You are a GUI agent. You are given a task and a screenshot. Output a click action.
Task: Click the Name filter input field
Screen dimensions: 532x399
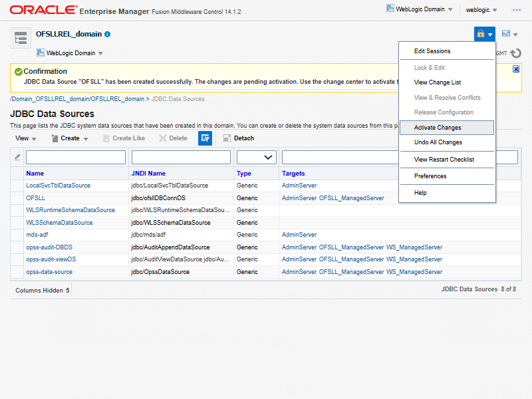(76, 158)
